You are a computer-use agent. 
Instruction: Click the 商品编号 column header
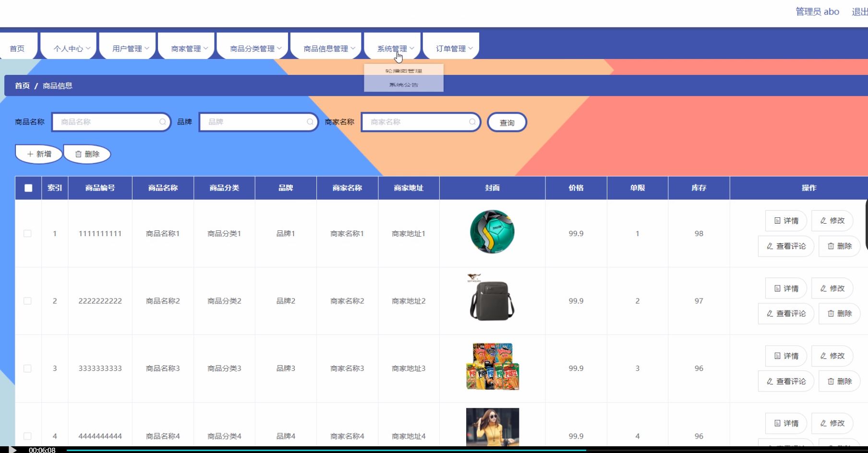(100, 188)
